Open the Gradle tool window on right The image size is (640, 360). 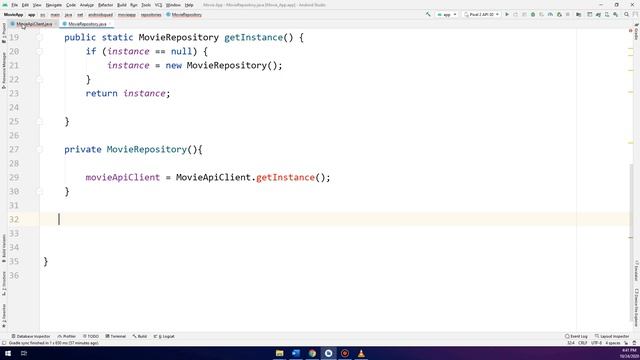point(636,32)
